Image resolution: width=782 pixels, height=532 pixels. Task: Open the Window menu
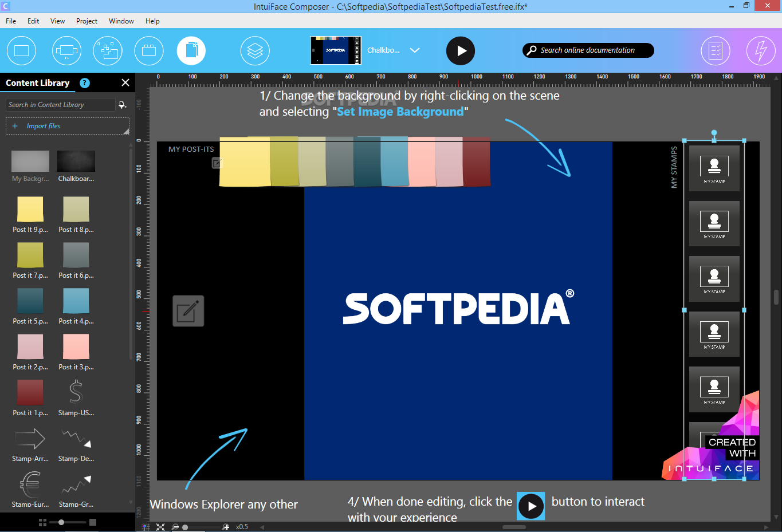click(x=121, y=21)
